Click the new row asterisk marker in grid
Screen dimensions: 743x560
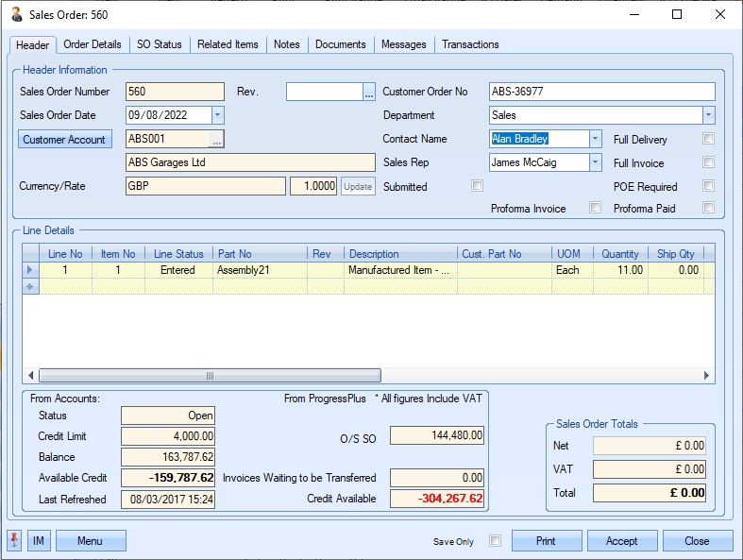[30, 285]
